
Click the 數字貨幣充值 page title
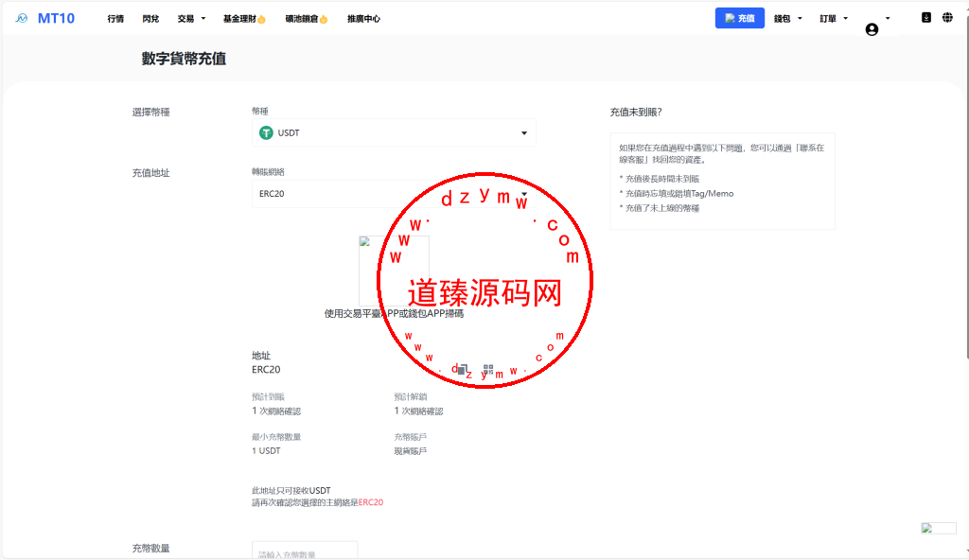pyautogui.click(x=184, y=59)
